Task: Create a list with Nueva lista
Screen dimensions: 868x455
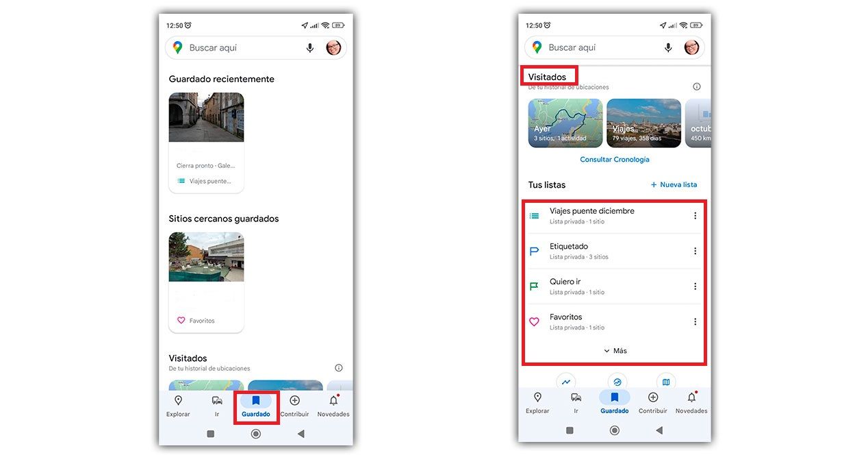Action: tap(674, 184)
